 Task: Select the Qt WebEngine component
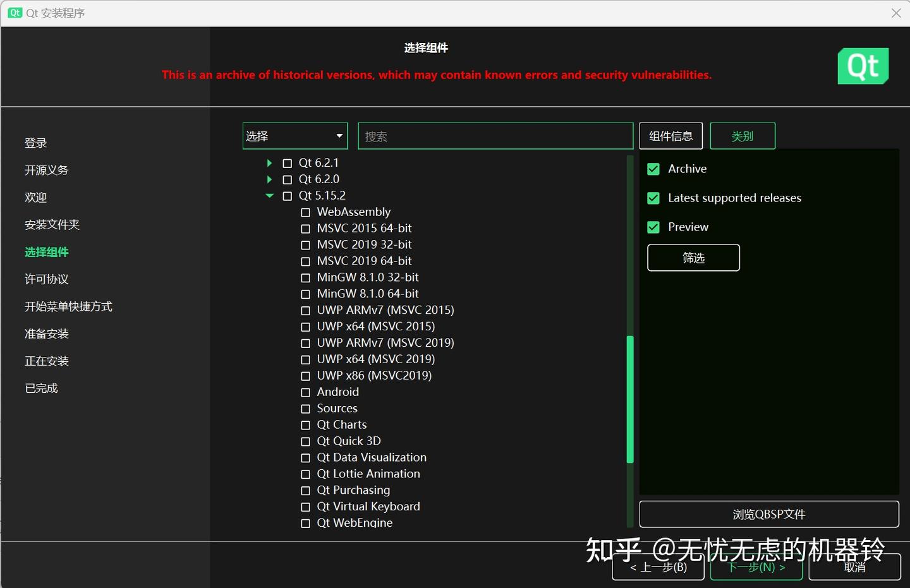305,523
